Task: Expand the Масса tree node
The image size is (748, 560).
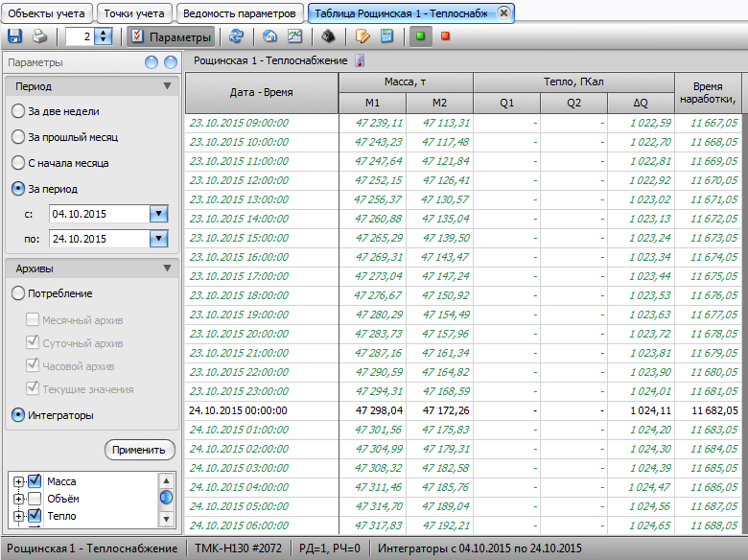Action: pos(18,481)
